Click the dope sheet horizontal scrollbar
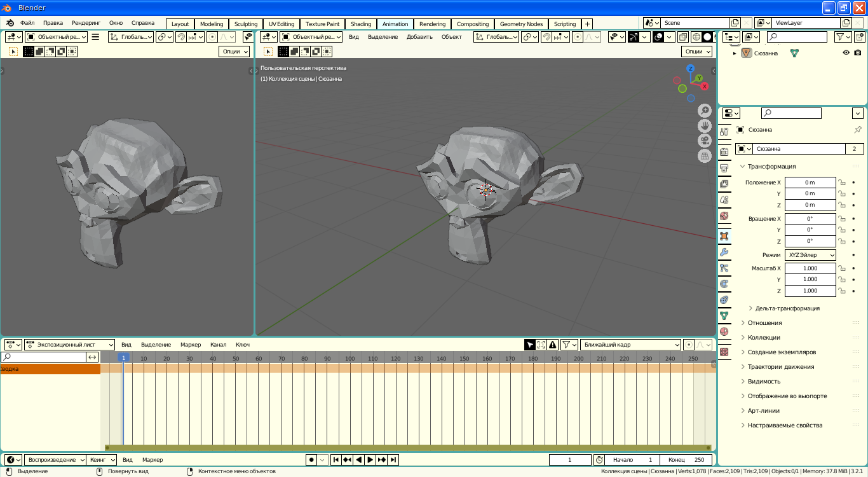The width and height of the screenshot is (868, 477). coord(408,448)
